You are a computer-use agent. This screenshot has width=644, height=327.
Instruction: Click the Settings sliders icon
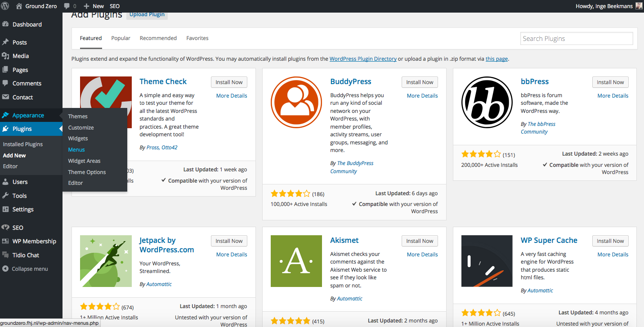pos(5,209)
